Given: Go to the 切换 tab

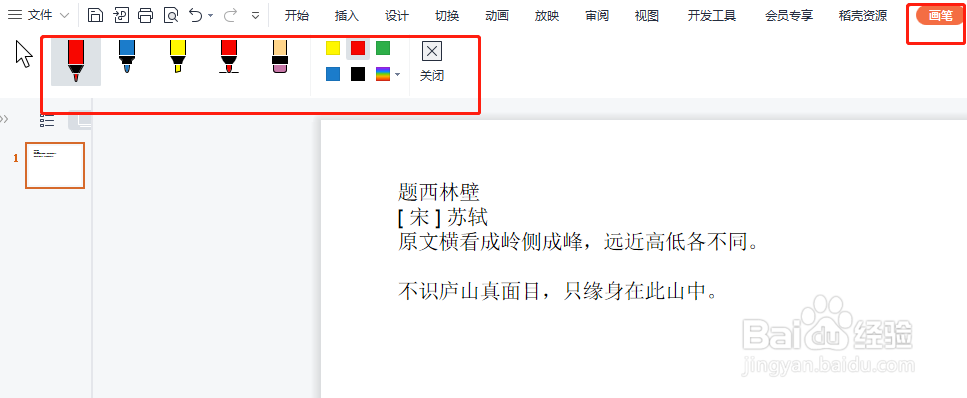Looking at the screenshot, I should pyautogui.click(x=447, y=16).
